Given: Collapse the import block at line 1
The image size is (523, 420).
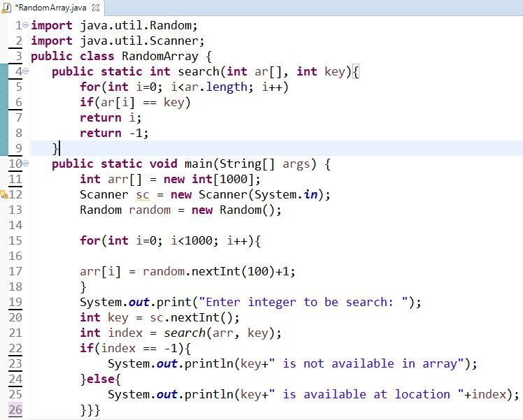Looking at the screenshot, I should point(26,25).
